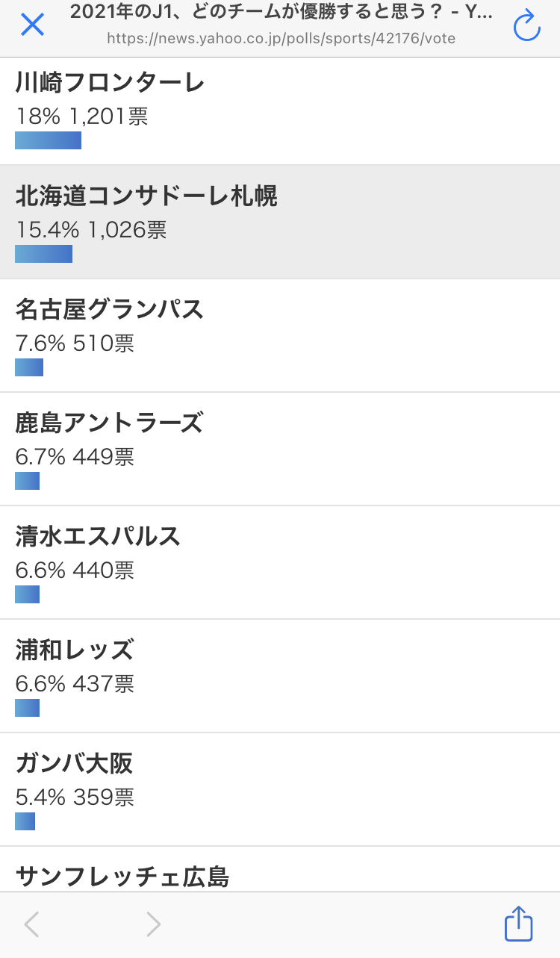Image resolution: width=560 pixels, height=958 pixels.
Task: Reload the page with the refresh icon
Action: 527,25
